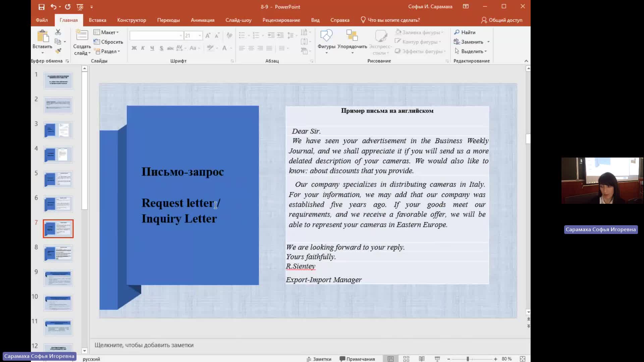Click the Вставить paste icon
The image size is (644, 362).
pyautogui.click(x=42, y=37)
